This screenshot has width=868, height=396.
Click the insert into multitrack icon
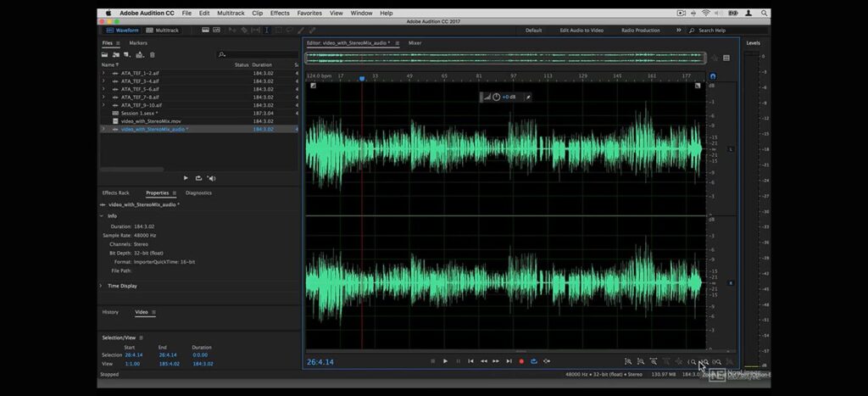click(140, 55)
